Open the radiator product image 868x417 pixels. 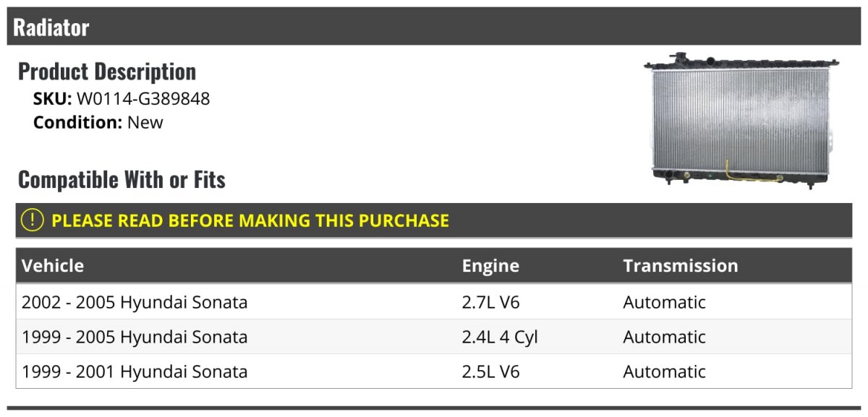741,121
